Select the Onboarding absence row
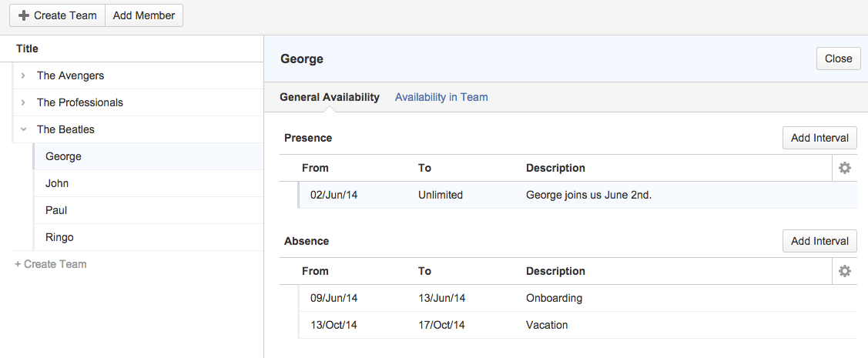868x358 pixels. [x=554, y=298]
